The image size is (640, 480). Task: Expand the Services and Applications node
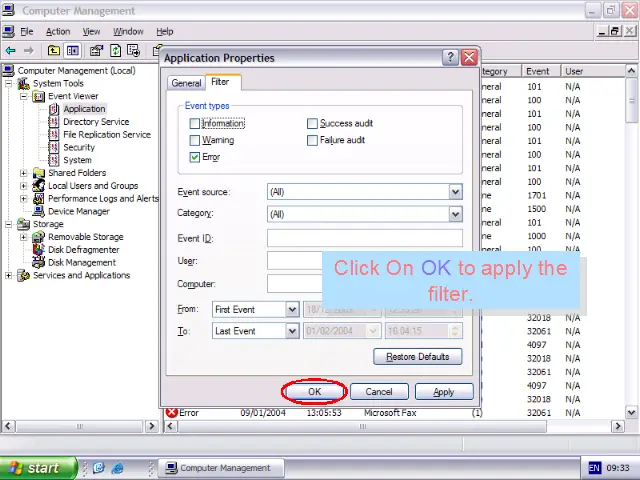9,276
